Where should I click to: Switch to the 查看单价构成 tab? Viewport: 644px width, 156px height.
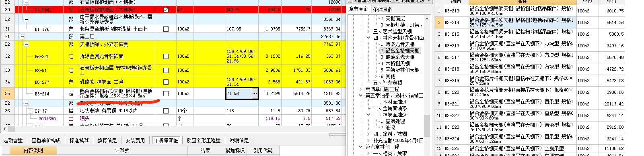(46, 140)
